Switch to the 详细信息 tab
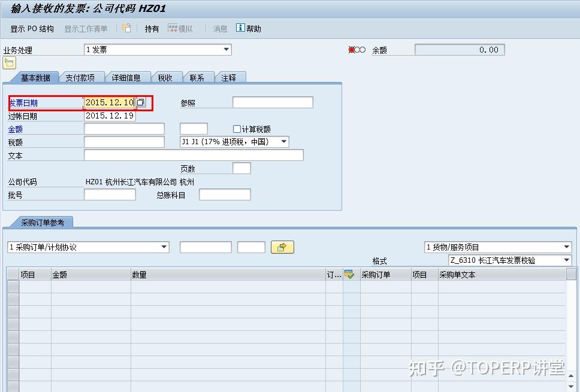 (x=126, y=78)
